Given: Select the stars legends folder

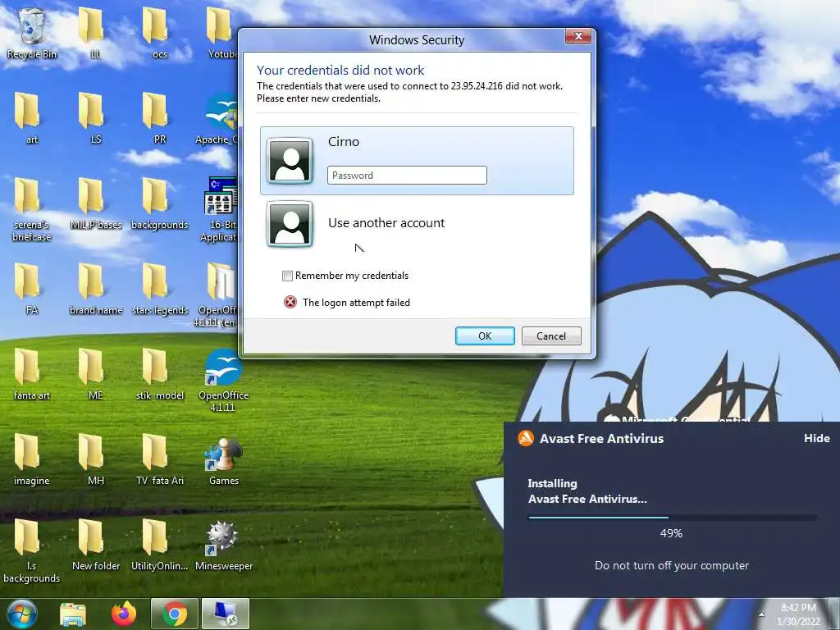Looking at the screenshot, I should coord(159,288).
